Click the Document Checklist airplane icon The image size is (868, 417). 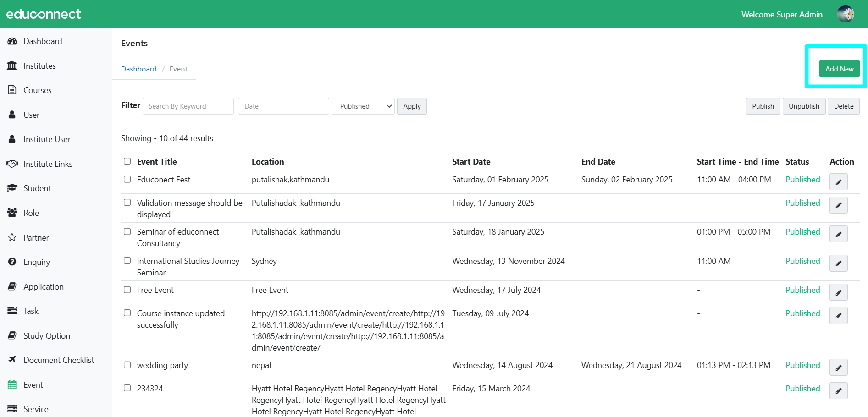click(x=12, y=360)
